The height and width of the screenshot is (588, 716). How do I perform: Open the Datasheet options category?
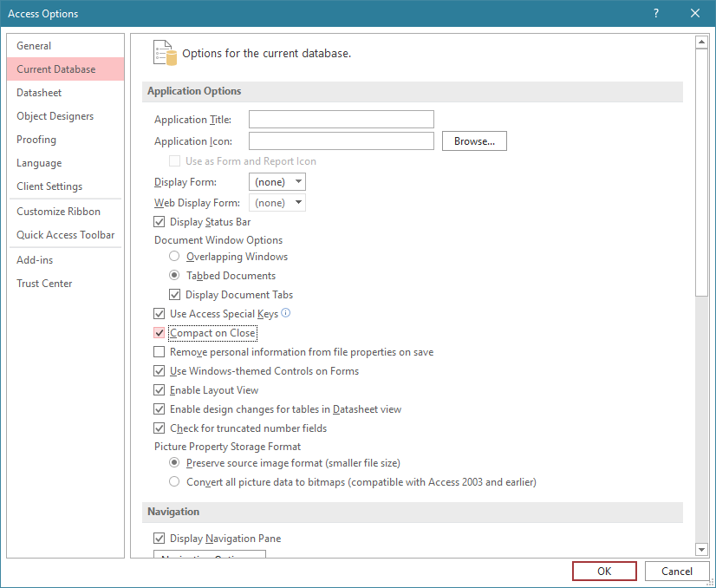click(39, 93)
